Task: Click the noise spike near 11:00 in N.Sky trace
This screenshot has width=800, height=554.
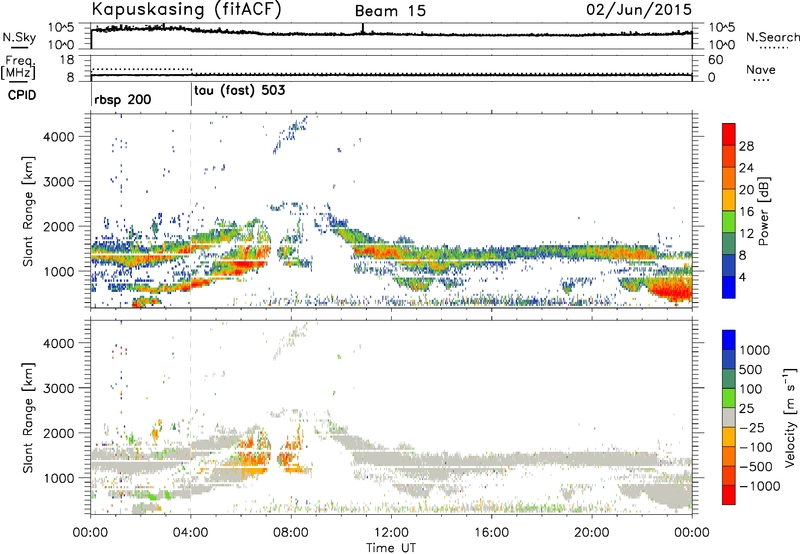Action: coord(363,28)
